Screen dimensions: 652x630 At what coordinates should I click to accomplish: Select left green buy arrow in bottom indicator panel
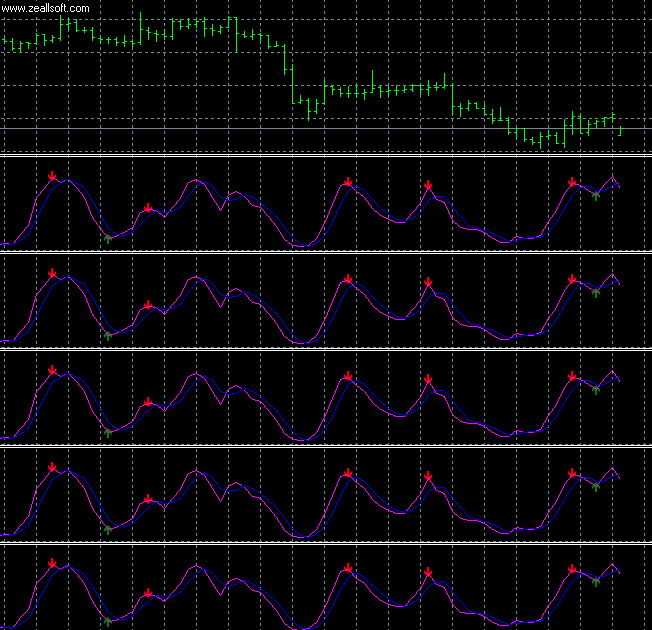click(107, 622)
